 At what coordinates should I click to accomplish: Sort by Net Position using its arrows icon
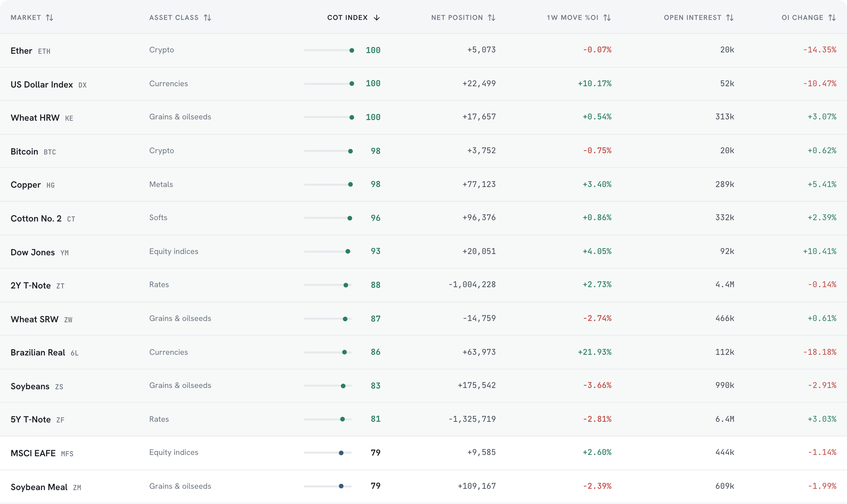(492, 18)
